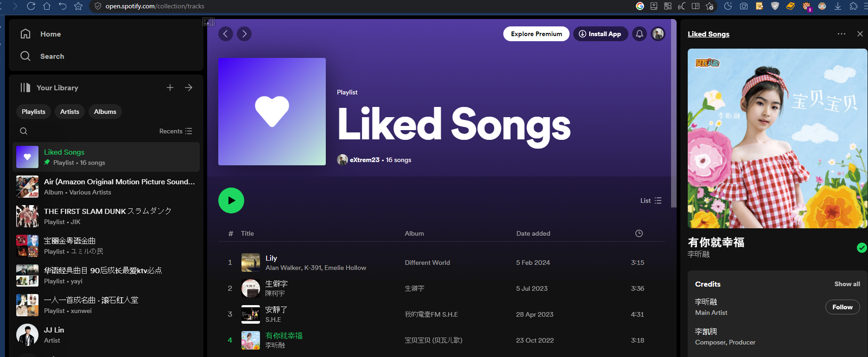Click Show all credits

coord(847,284)
